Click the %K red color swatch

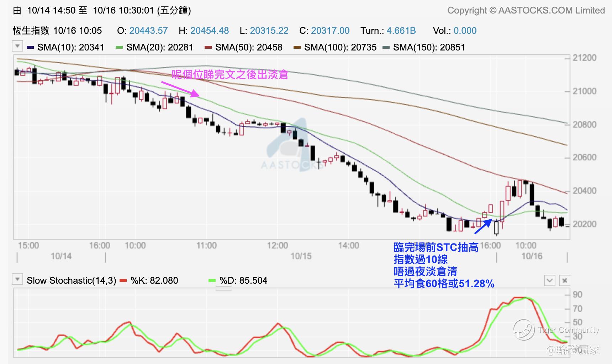pos(123,280)
